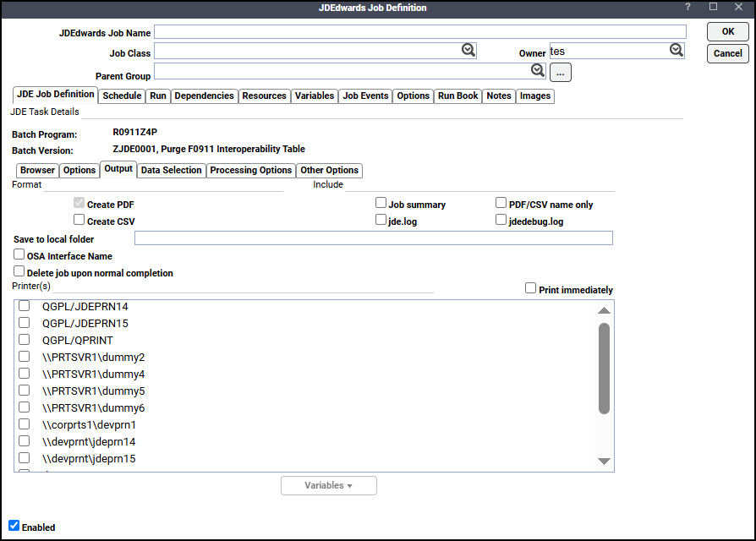Select printer \\PRTSVR1\dummy5 checkbox
Viewport: 756px width, 541px height.
[25, 391]
